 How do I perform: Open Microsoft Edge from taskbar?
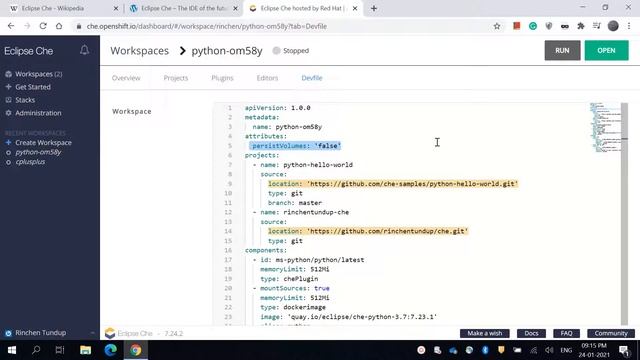110,350
